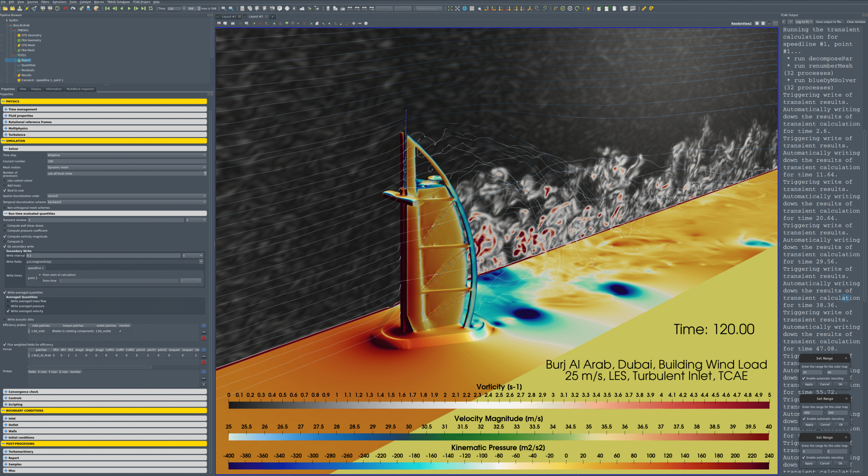Viewport: 868px width, 476px height.
Task: Click the Play animation button
Action: point(129,8)
